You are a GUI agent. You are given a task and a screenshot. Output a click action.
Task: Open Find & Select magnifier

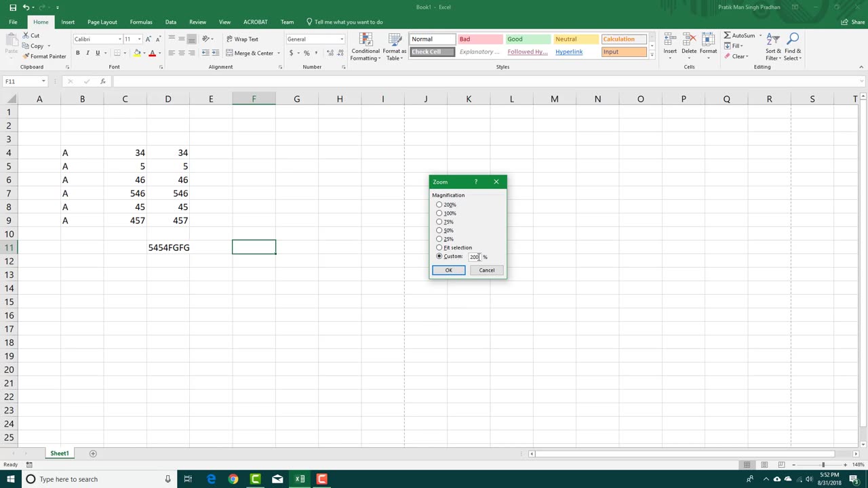pos(793,47)
